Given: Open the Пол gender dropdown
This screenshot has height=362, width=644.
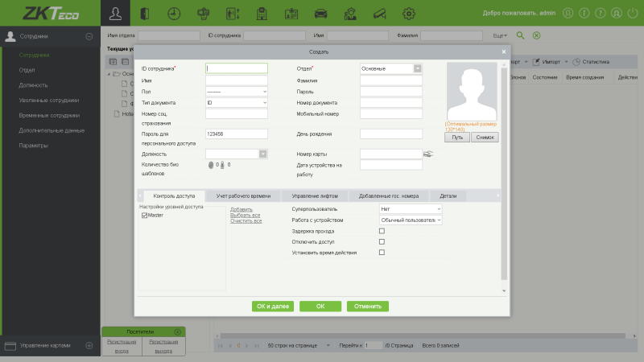Looking at the screenshot, I should pos(236,92).
